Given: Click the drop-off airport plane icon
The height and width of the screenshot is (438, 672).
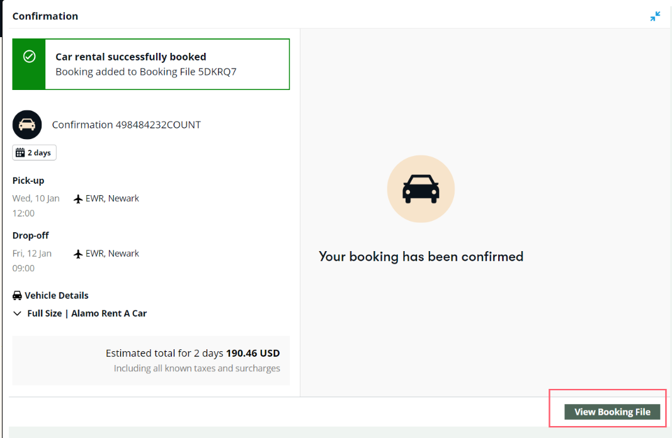Looking at the screenshot, I should tap(78, 254).
